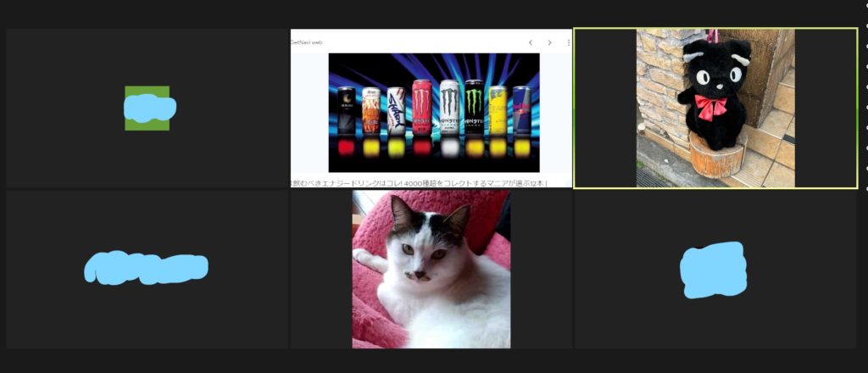
Task: Click the dotted strip at right edge
Action: pyautogui.click(x=864, y=109)
